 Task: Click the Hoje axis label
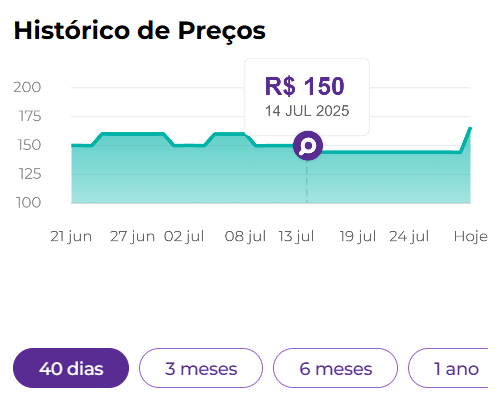click(470, 236)
